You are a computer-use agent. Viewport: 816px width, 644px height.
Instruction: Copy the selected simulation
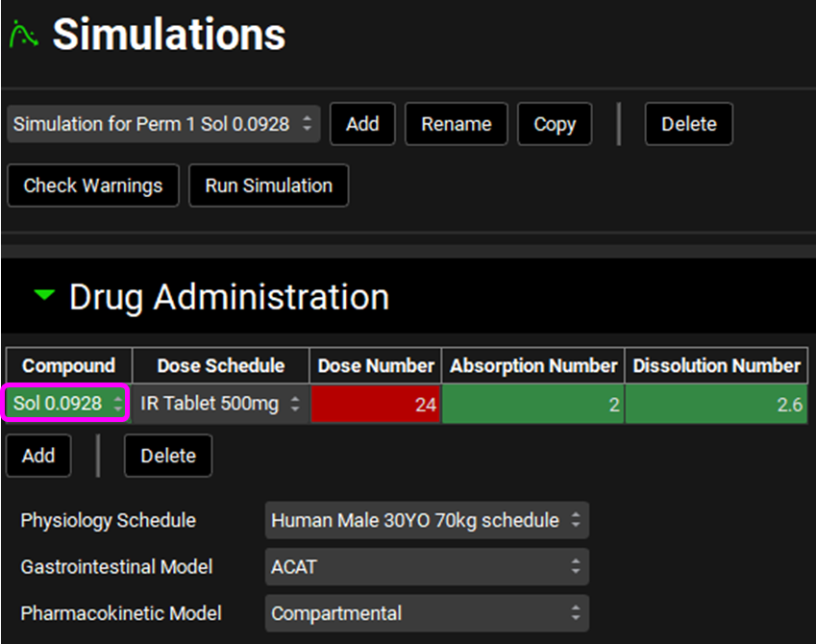click(x=554, y=124)
